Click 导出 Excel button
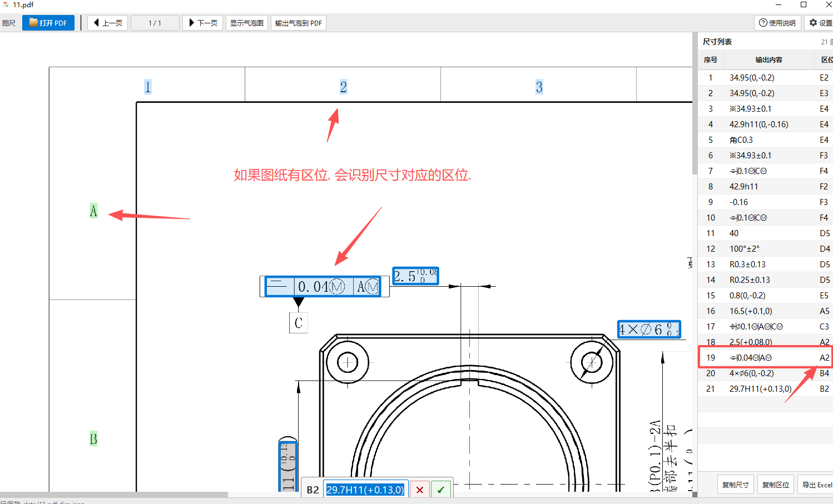This screenshot has width=833, height=504. (x=816, y=485)
